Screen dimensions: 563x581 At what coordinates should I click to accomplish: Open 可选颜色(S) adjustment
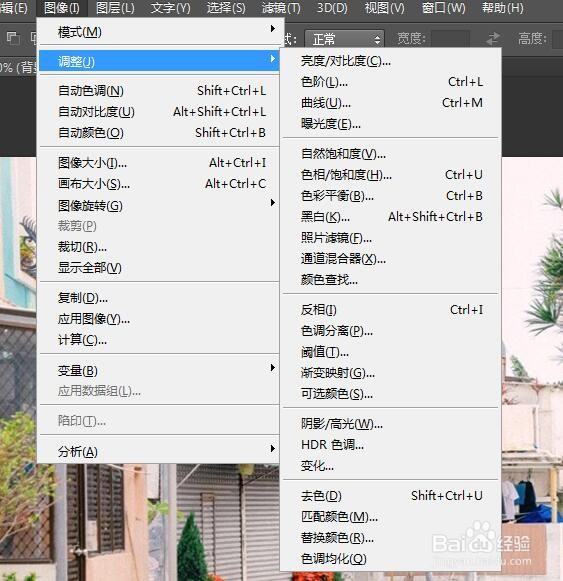tap(390, 394)
